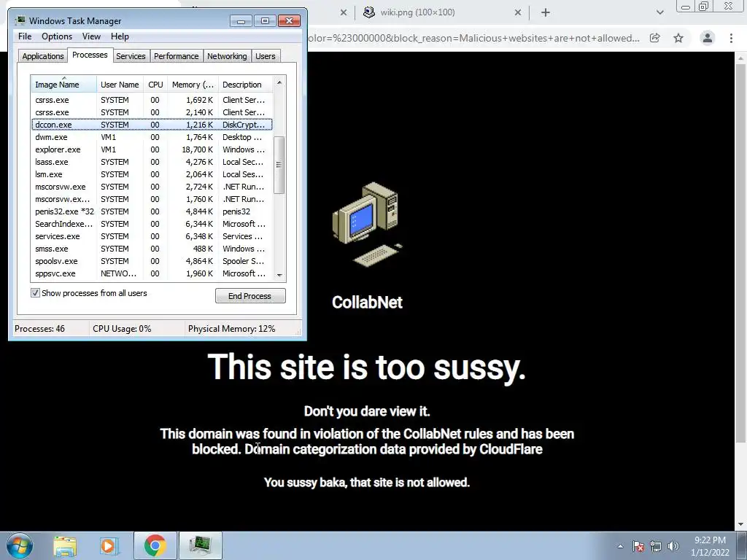747x560 pixels.
Task: Click the Task Manager title bar icon
Action: pos(20,21)
